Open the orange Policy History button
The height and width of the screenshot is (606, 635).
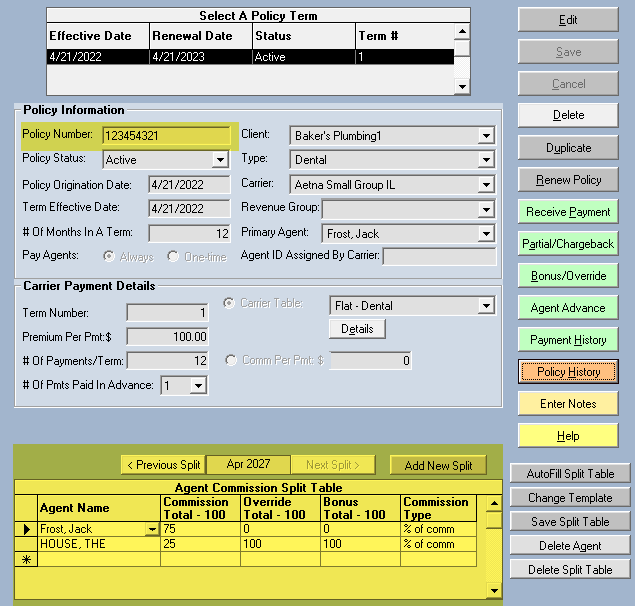[568, 372]
